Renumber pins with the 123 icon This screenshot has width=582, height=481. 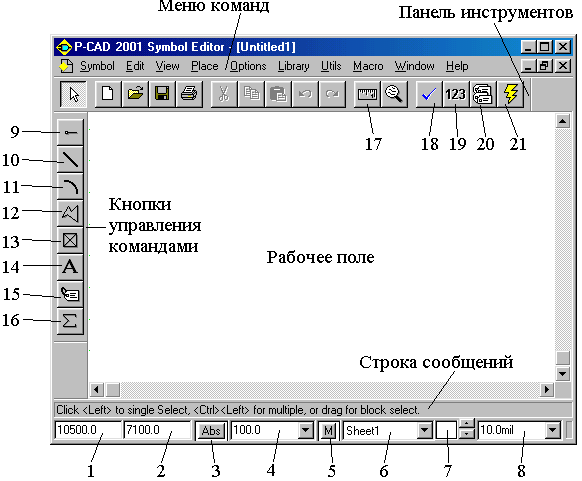click(x=456, y=94)
